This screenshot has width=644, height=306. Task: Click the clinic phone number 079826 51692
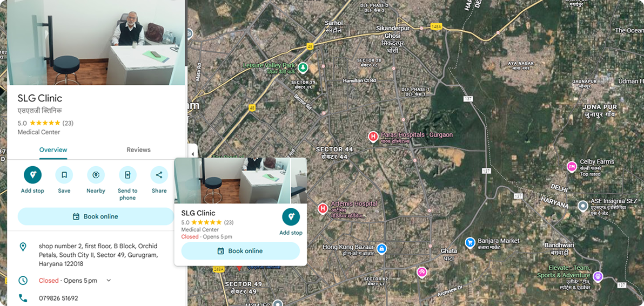pyautogui.click(x=58, y=298)
